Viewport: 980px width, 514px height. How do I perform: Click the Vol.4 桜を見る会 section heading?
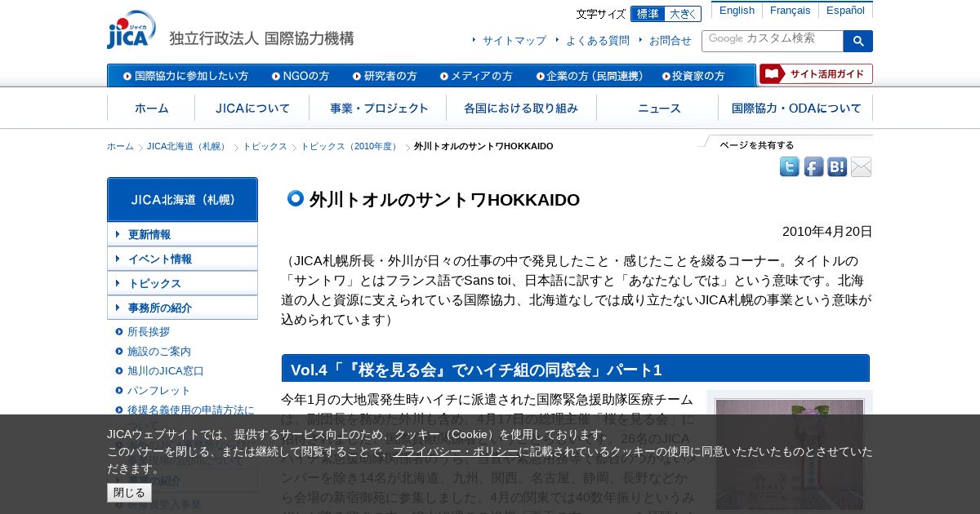coord(576,369)
